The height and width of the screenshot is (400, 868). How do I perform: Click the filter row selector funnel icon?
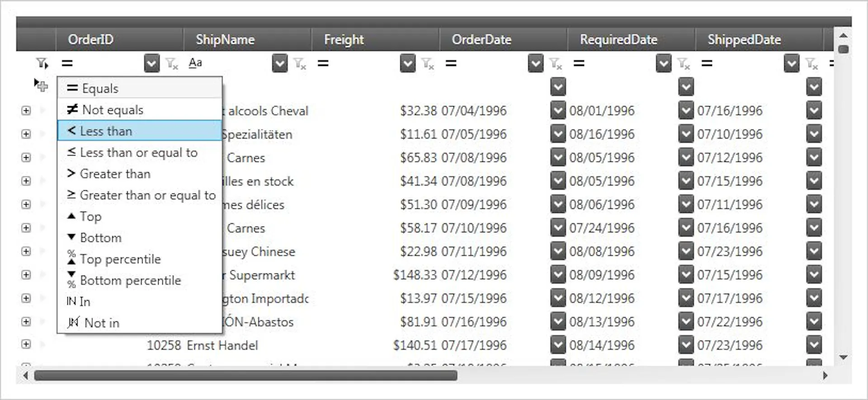[42, 63]
